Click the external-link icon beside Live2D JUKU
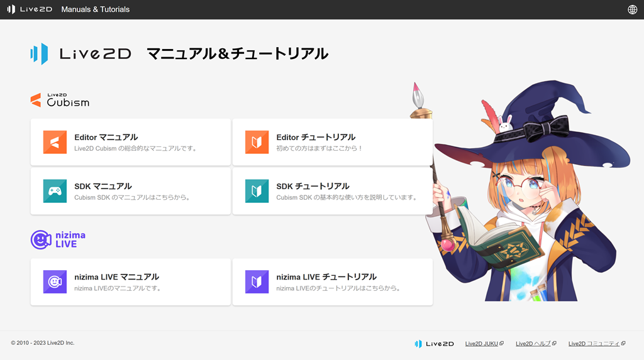 501,343
